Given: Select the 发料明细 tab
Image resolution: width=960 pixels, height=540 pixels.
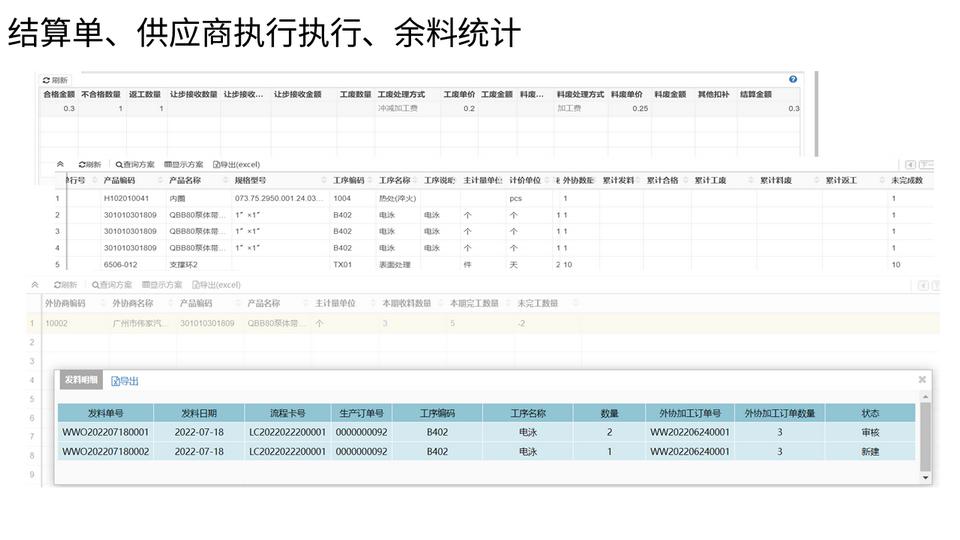Looking at the screenshot, I should click(x=81, y=381).
